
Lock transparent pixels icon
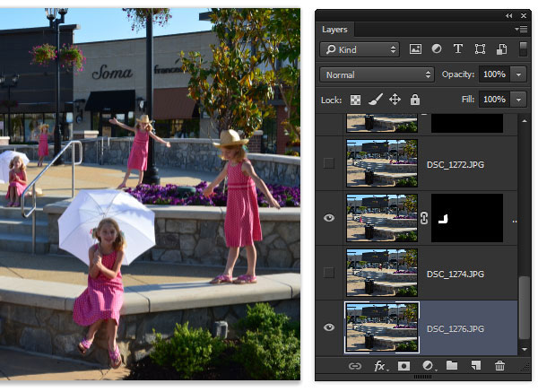(355, 100)
